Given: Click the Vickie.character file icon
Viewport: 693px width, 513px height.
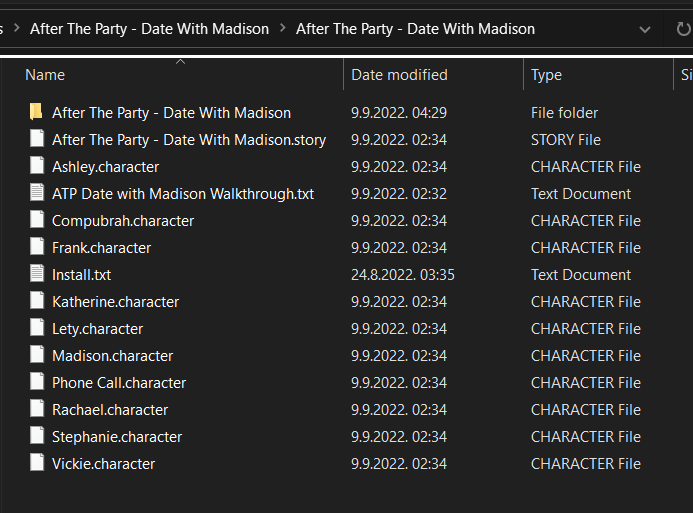Looking at the screenshot, I should click(37, 464).
